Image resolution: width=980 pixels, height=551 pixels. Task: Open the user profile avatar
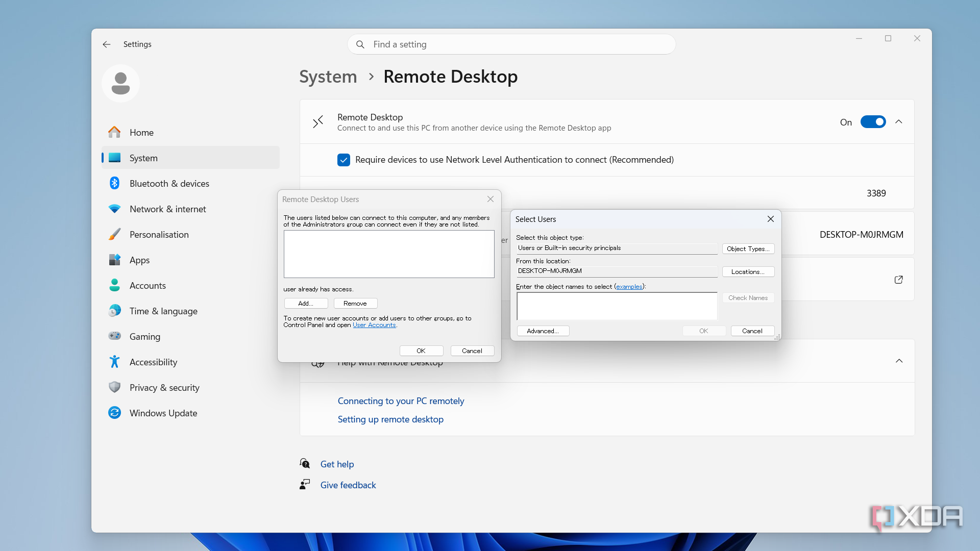[x=120, y=83]
